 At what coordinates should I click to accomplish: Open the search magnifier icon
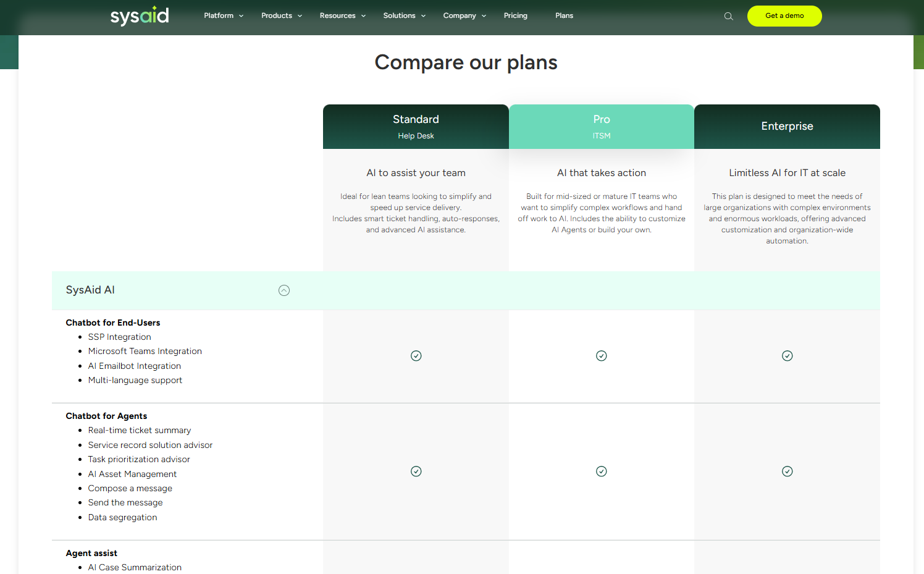click(729, 16)
